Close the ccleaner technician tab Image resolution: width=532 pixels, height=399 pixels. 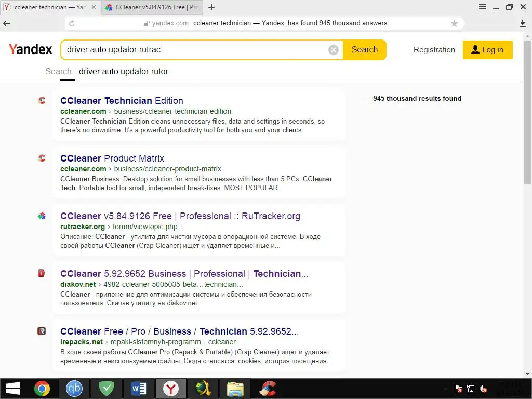pos(94,7)
